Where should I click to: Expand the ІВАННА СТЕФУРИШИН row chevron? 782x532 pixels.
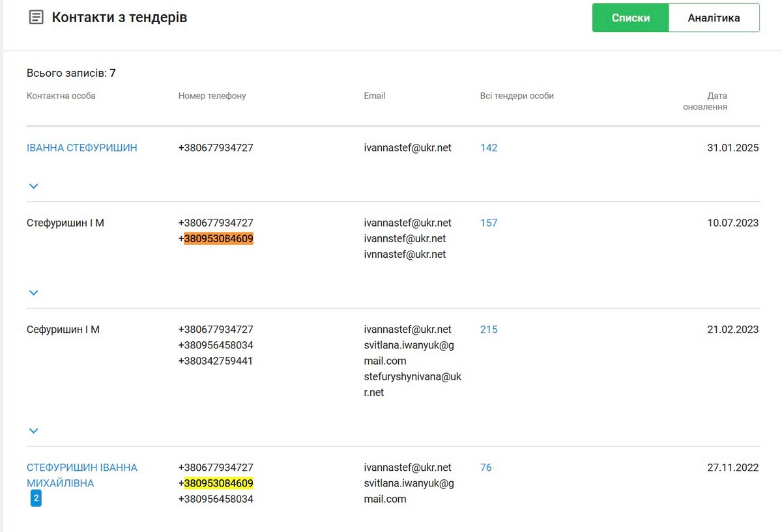pyautogui.click(x=34, y=186)
